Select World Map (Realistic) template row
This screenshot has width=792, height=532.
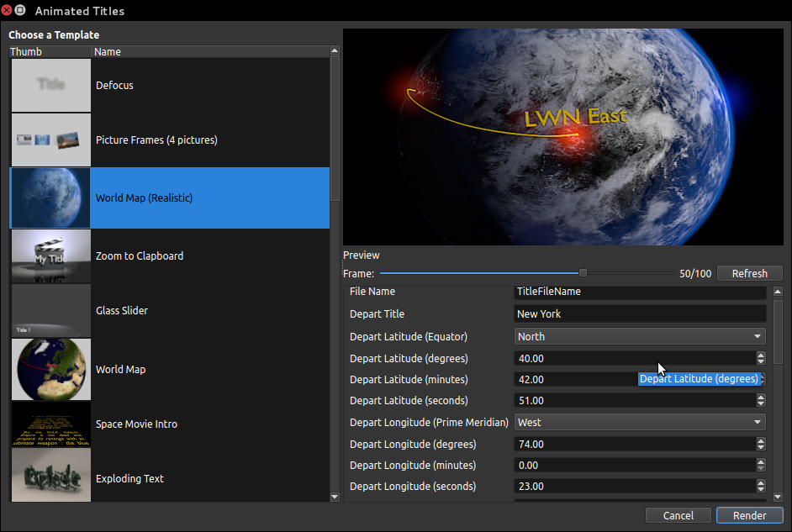click(210, 198)
